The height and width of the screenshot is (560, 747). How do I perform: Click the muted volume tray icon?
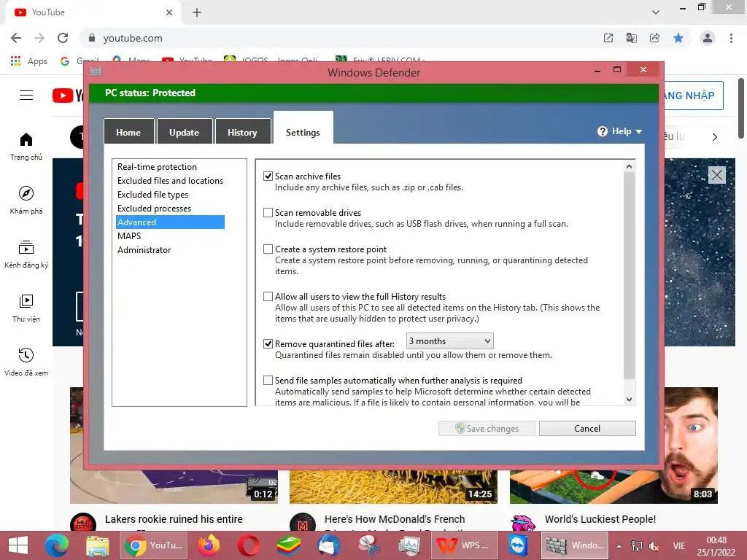click(x=654, y=546)
